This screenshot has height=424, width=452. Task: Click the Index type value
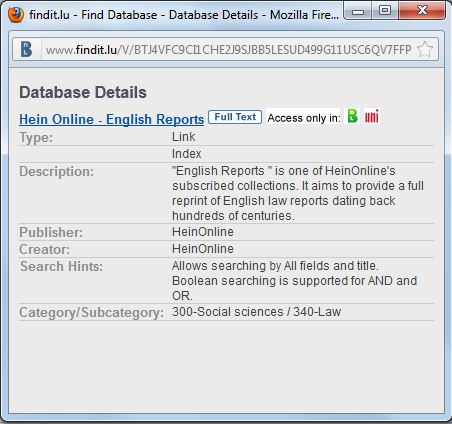[187, 154]
